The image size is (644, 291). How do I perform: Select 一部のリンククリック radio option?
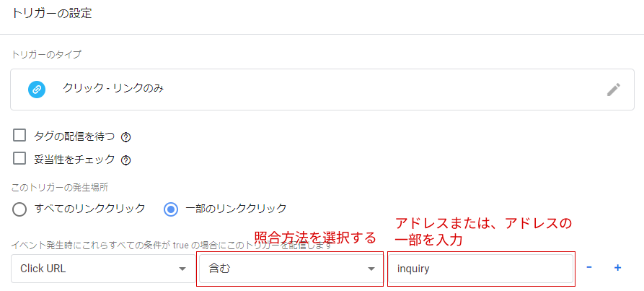(x=171, y=209)
